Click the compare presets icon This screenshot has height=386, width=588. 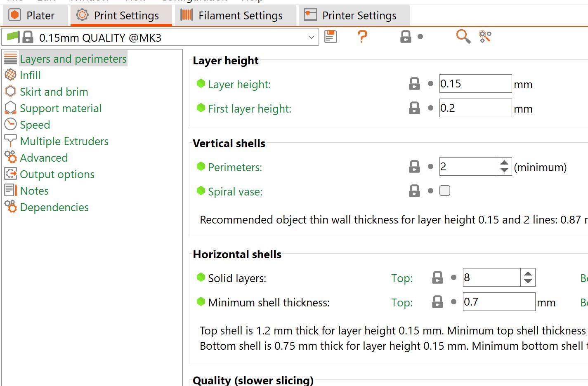[485, 37]
